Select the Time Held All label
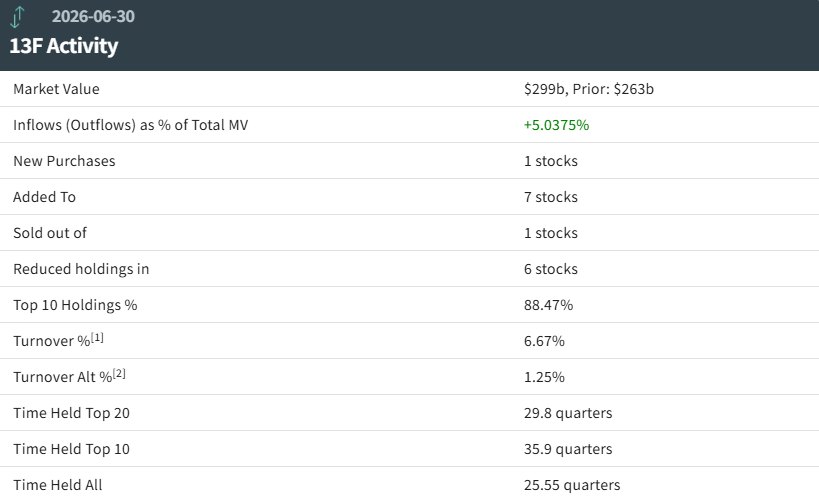 click(x=58, y=485)
